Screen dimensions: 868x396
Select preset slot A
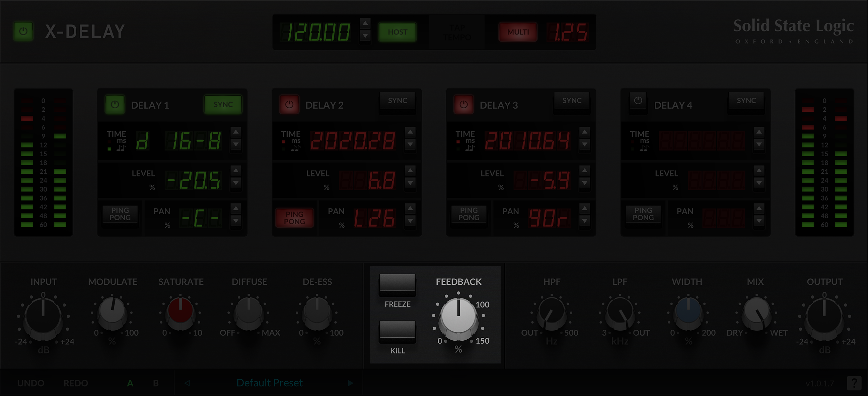pyautogui.click(x=130, y=383)
